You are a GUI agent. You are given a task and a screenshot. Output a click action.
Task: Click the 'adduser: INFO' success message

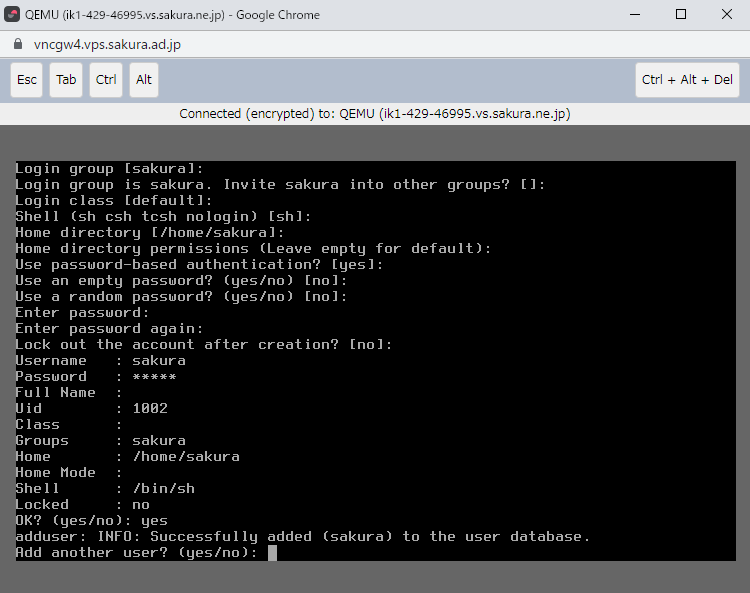[x=302, y=537]
